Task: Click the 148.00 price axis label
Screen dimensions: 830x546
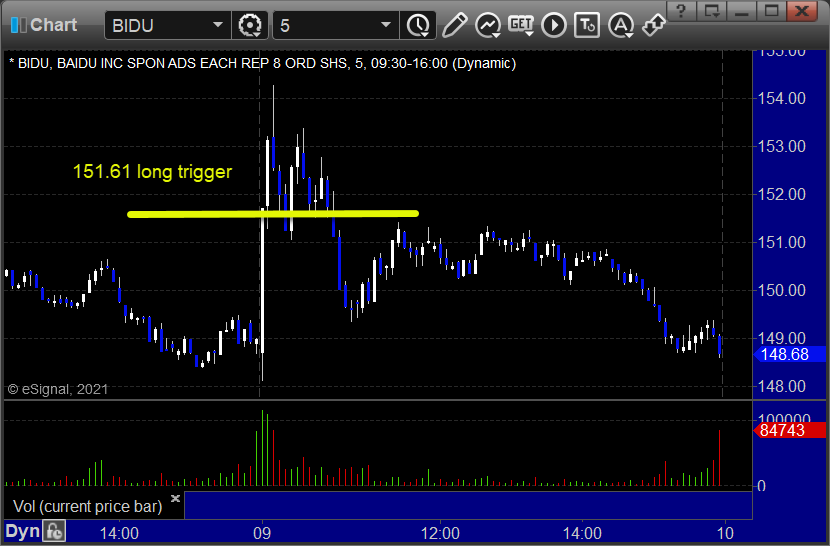Action: pyautogui.click(x=781, y=386)
